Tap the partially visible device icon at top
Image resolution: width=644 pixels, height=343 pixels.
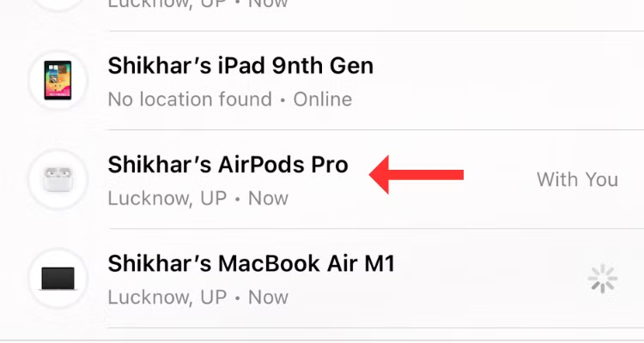[x=58, y=5]
